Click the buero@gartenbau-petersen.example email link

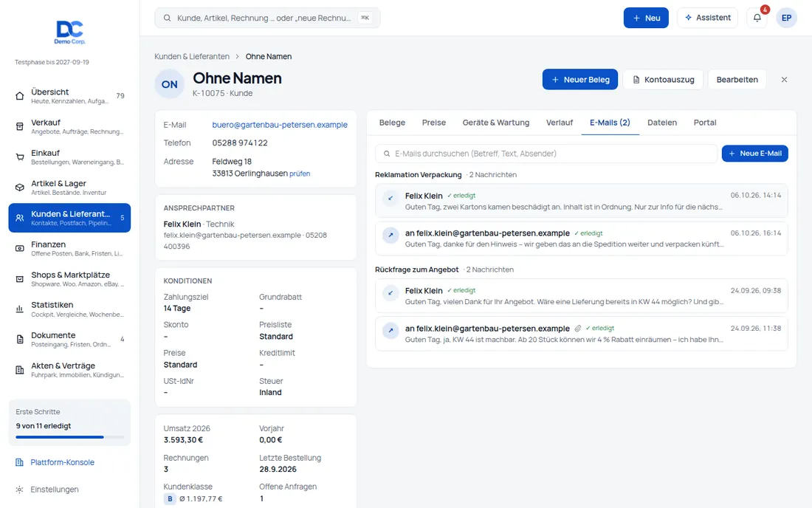coord(280,125)
